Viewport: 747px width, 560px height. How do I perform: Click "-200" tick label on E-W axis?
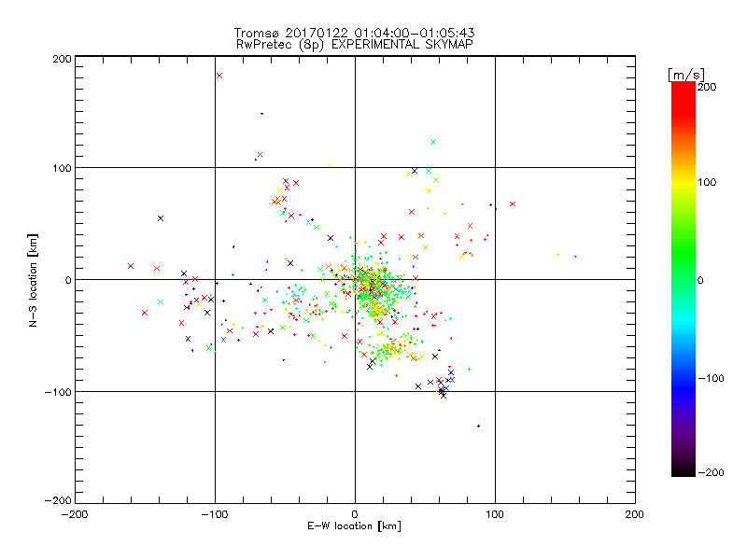75,514
